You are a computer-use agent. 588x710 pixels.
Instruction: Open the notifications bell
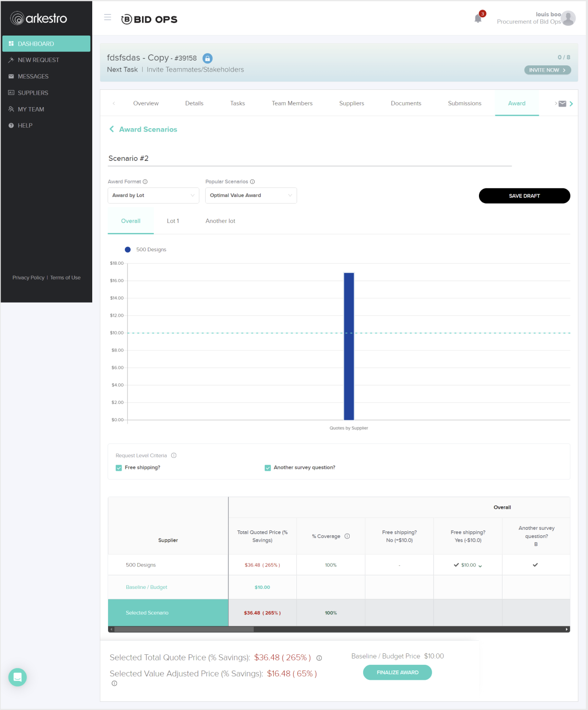coord(478,18)
